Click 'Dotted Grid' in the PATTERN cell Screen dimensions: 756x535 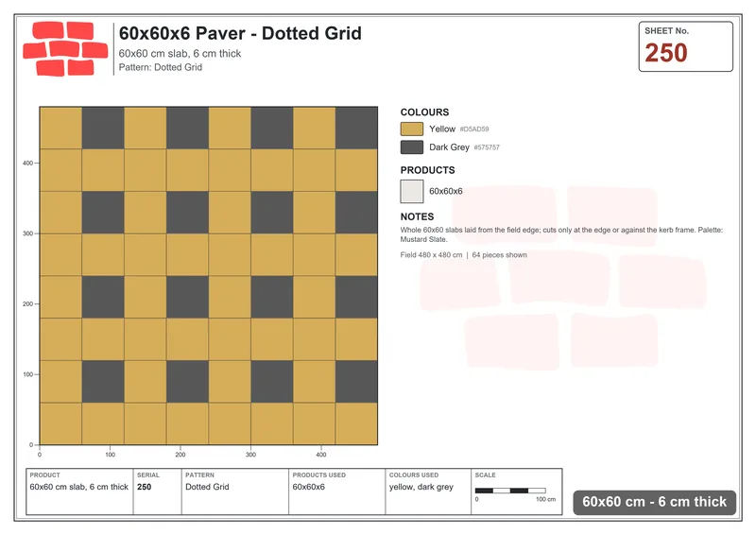pyautogui.click(x=207, y=487)
